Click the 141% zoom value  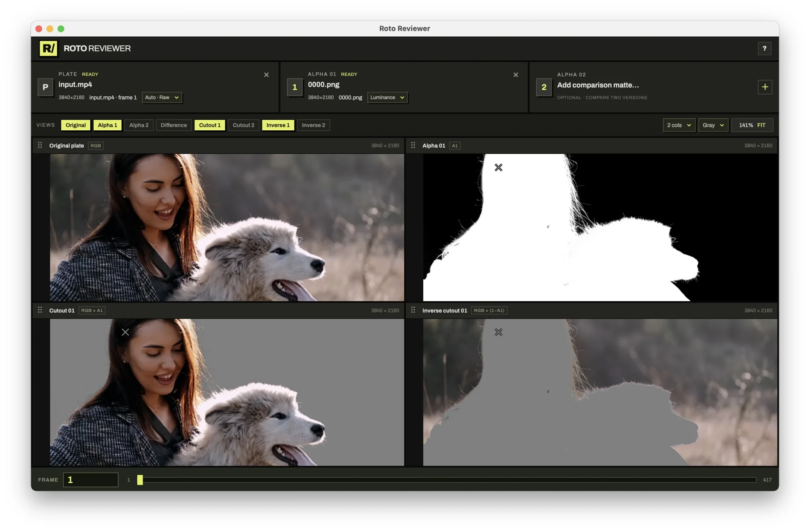(746, 125)
